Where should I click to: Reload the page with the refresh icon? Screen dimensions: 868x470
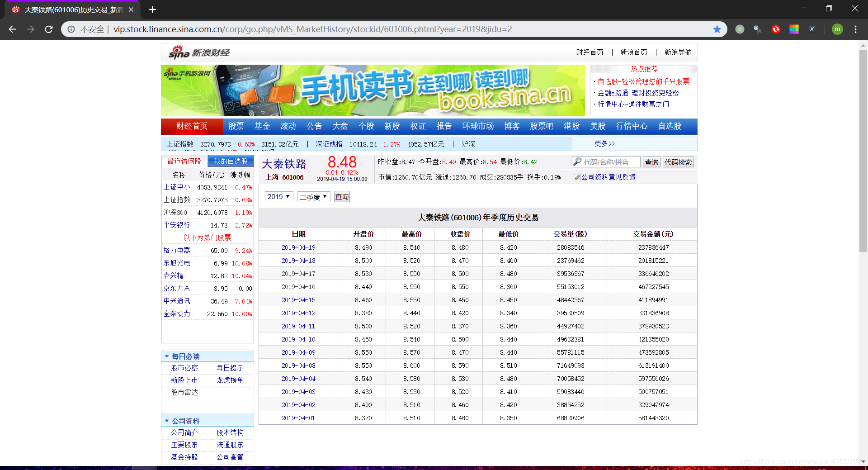pos(49,29)
